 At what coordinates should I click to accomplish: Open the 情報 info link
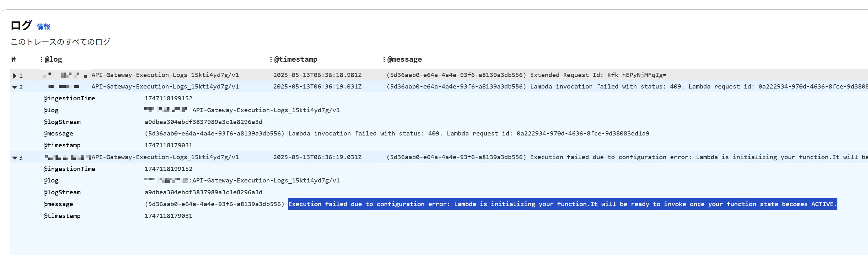click(43, 27)
